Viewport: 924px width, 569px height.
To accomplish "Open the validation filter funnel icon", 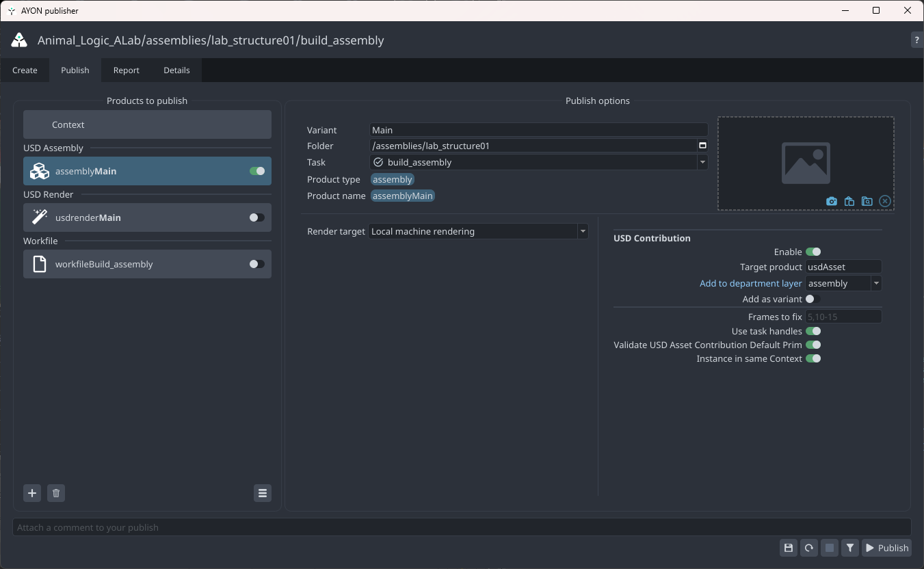I will click(x=849, y=548).
